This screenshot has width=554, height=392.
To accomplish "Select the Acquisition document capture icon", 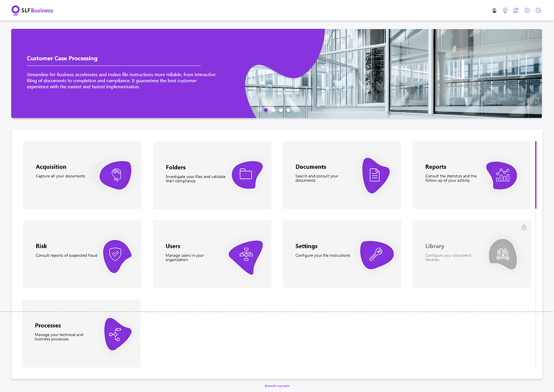I will (x=115, y=175).
